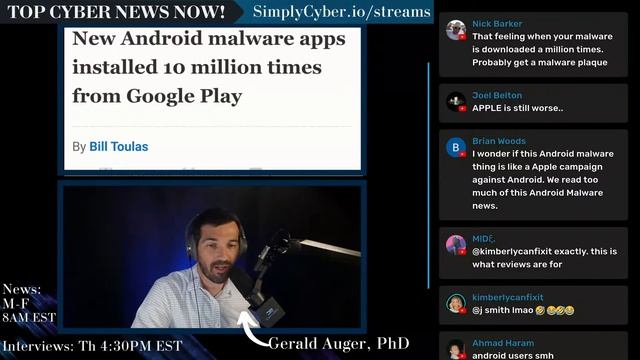Click Nick Barker's profile avatar
The height and width of the screenshot is (360, 640).
[x=456, y=30]
